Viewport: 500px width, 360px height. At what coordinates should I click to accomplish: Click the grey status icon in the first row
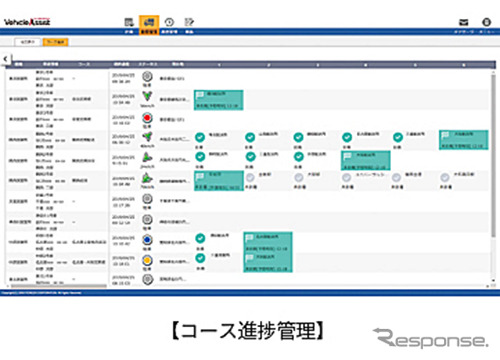pos(147,77)
